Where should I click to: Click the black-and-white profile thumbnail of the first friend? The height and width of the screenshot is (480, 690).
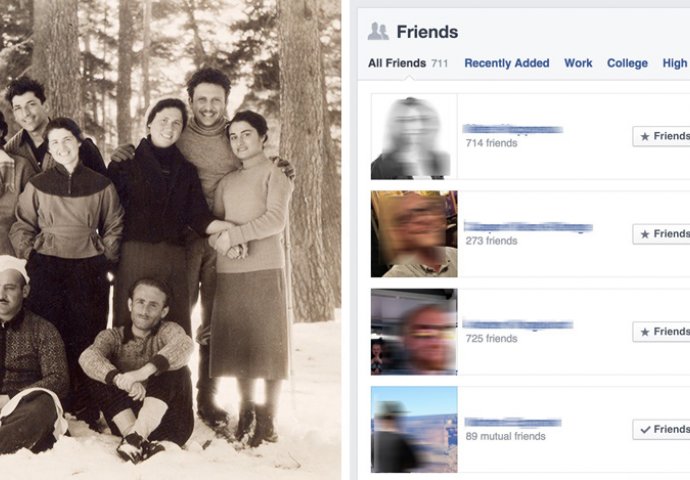tap(414, 136)
